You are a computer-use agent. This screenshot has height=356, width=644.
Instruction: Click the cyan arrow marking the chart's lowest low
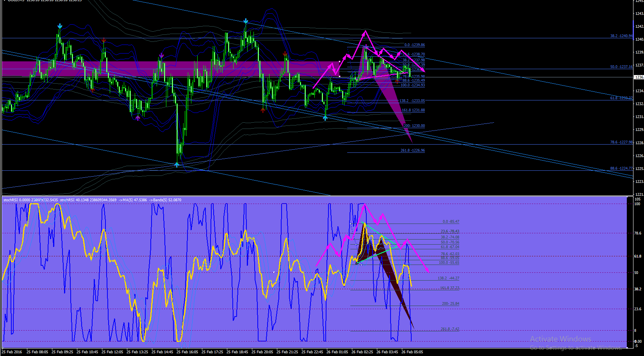[177, 165]
